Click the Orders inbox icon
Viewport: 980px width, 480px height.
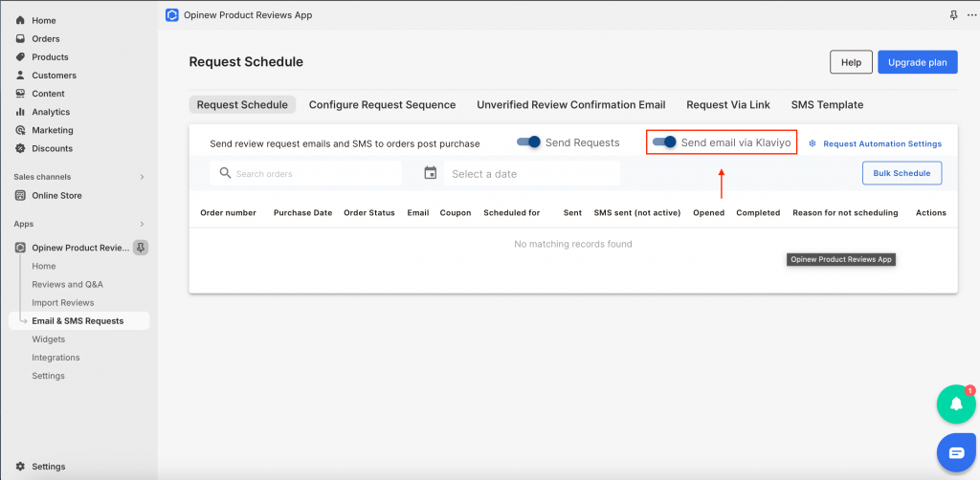pyautogui.click(x=20, y=38)
